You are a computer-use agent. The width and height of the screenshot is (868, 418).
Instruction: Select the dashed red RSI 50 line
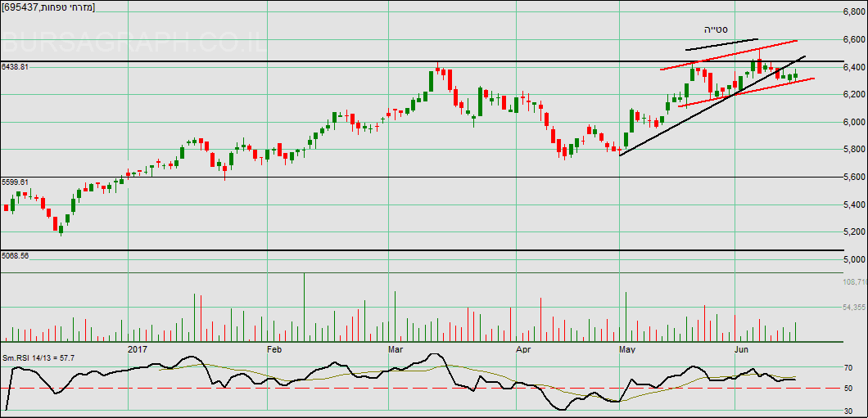pyautogui.click(x=421, y=389)
